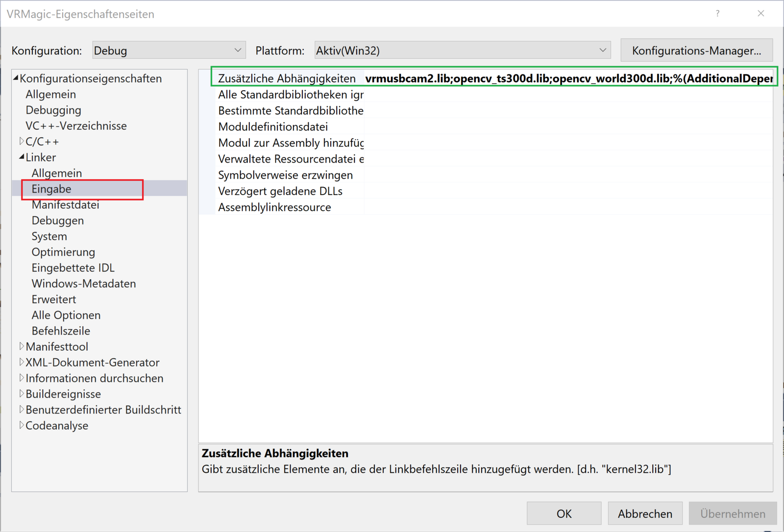Expand the C/C++ tree node
Image resolution: width=784 pixels, height=532 pixels.
click(22, 142)
